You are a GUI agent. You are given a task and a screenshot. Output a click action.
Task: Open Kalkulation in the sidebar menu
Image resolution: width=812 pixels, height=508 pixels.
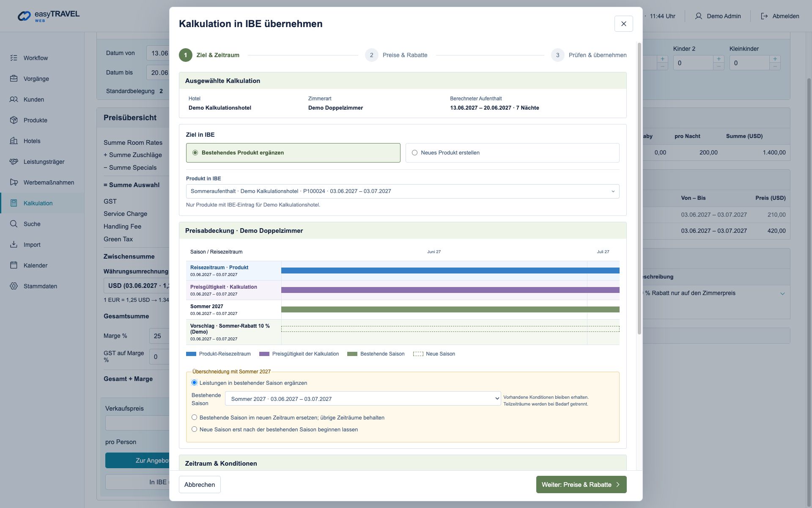[42, 203]
